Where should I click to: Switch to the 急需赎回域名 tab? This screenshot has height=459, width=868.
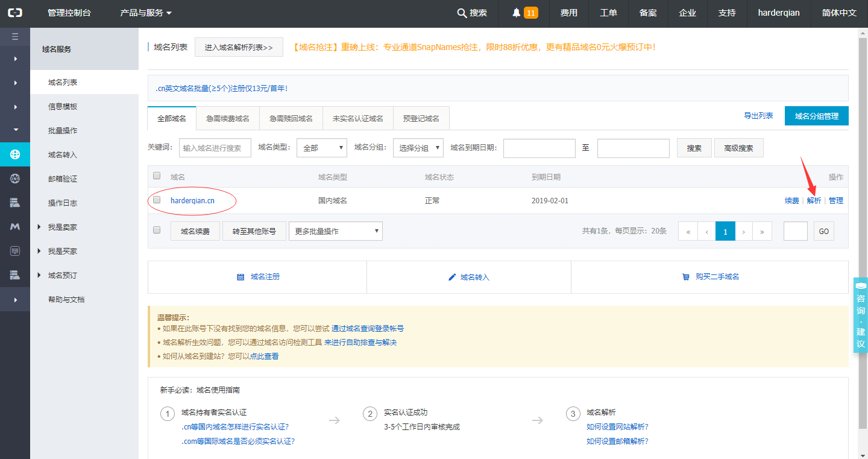tap(291, 118)
